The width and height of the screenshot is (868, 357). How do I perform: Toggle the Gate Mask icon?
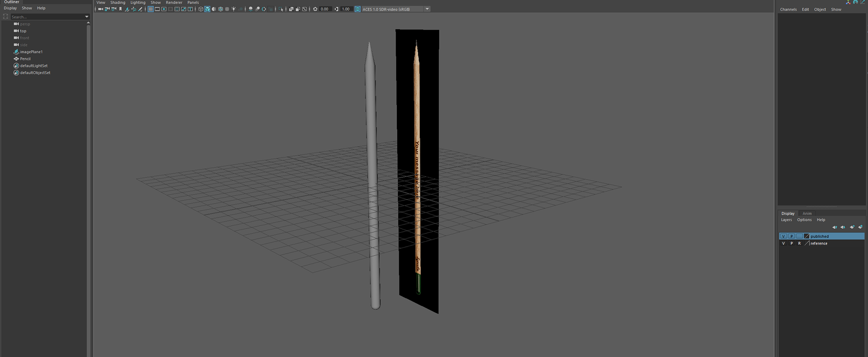click(x=170, y=9)
